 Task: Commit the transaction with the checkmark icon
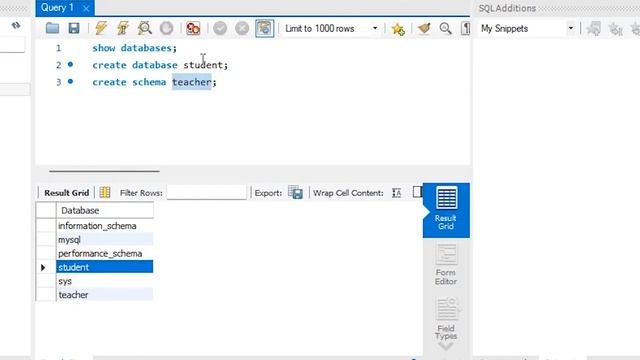click(220, 28)
